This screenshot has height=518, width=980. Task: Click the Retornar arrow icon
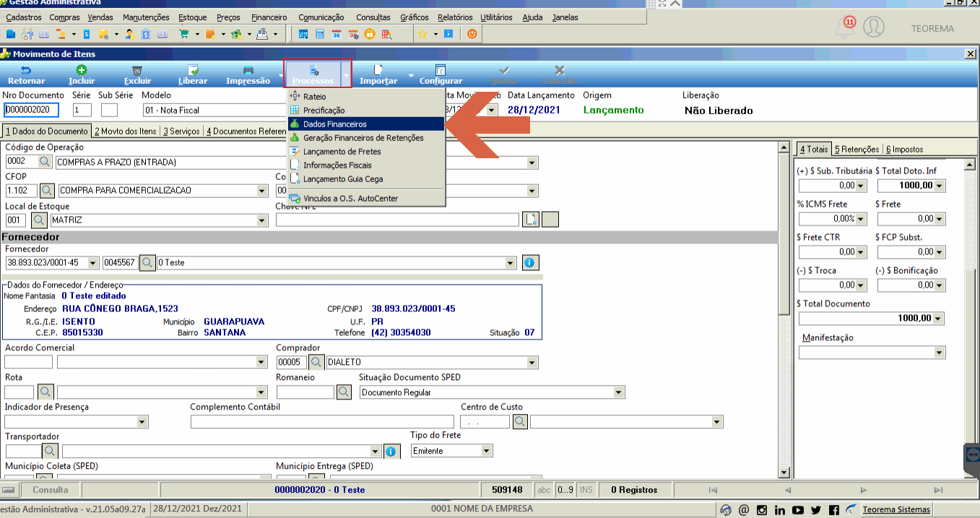click(26, 70)
